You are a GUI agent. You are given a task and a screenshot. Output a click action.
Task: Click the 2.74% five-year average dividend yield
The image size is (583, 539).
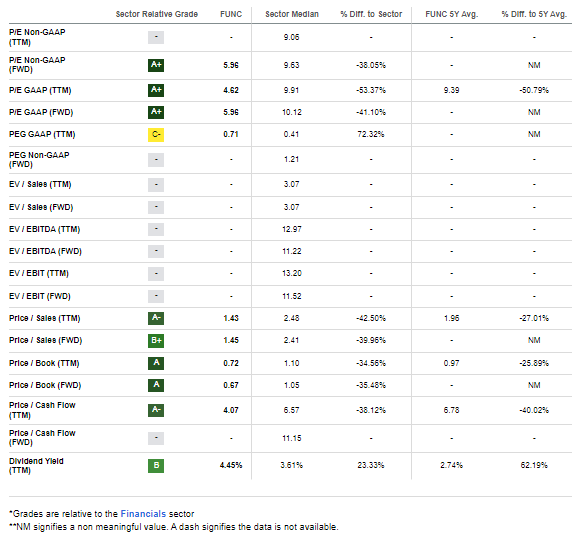point(451,465)
